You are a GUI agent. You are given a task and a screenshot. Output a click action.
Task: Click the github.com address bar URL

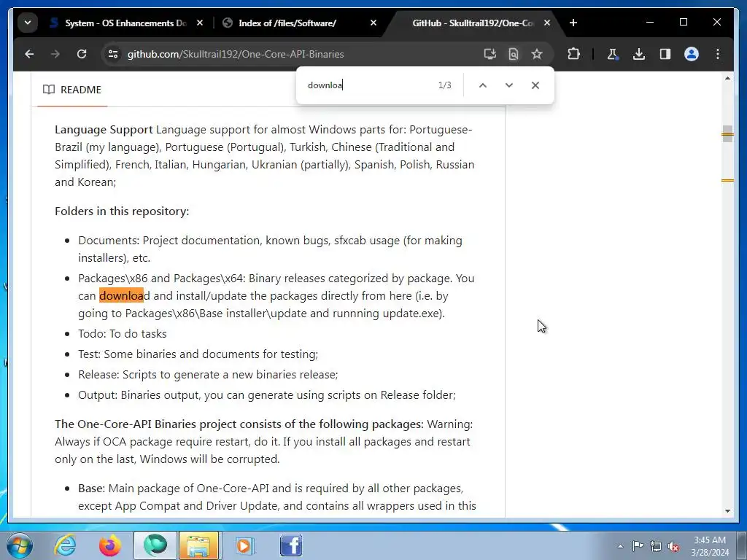[236, 54]
